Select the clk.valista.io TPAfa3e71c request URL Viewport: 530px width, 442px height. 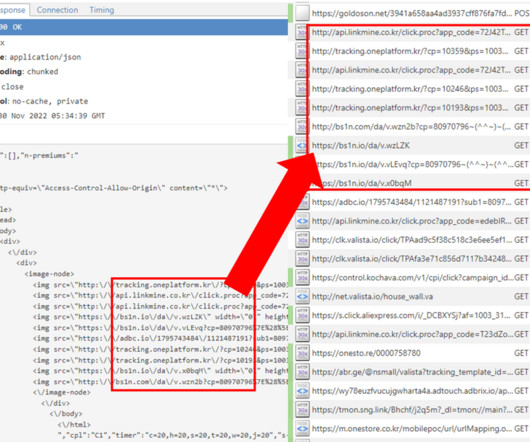(411, 259)
